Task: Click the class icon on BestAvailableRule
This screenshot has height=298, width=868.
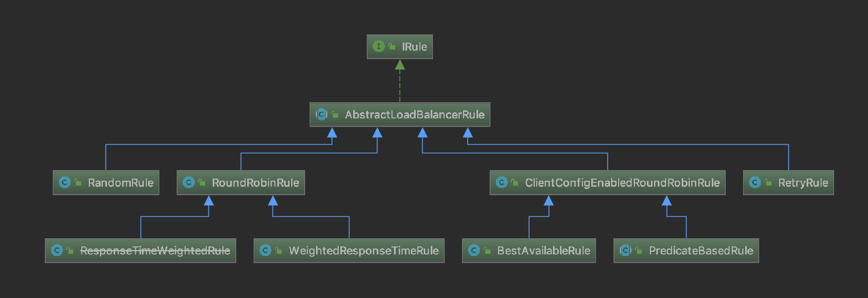Action: [474, 250]
